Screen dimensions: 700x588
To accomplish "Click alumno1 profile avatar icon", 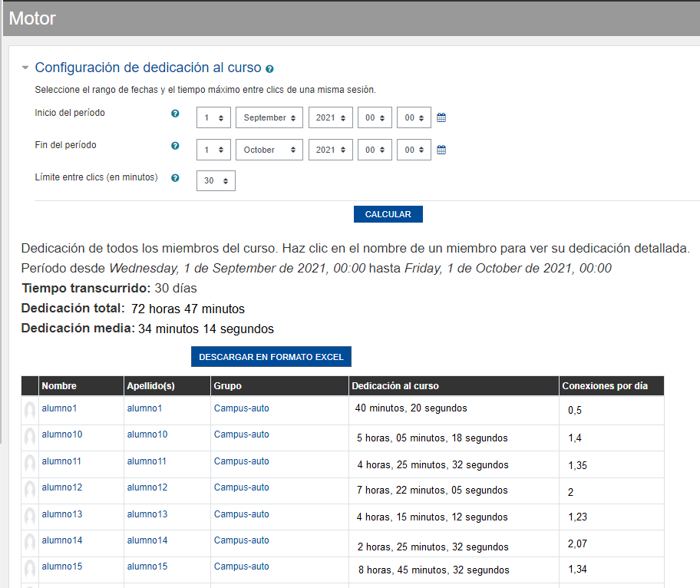I will click(x=30, y=411).
